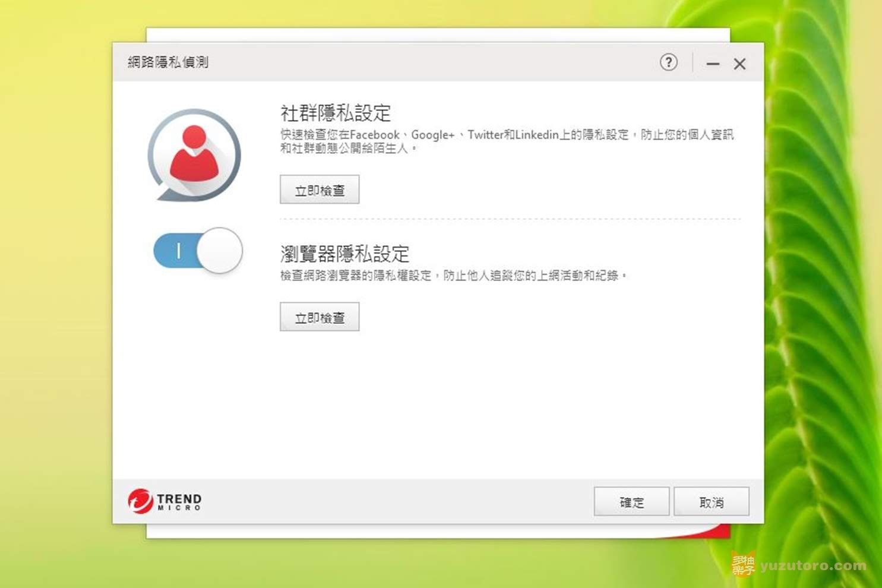Click the 網路隱私偵測 title bar text

(x=168, y=62)
